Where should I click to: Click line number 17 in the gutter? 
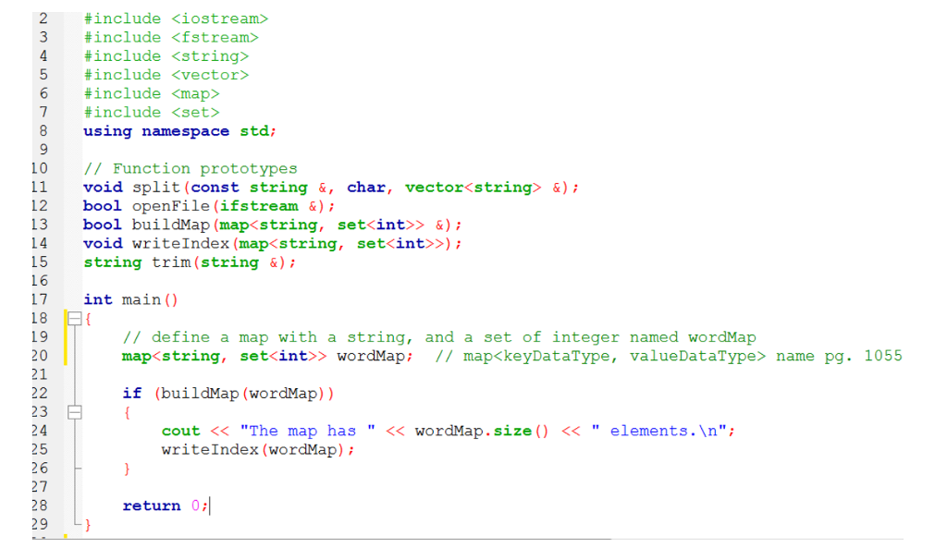(x=39, y=299)
